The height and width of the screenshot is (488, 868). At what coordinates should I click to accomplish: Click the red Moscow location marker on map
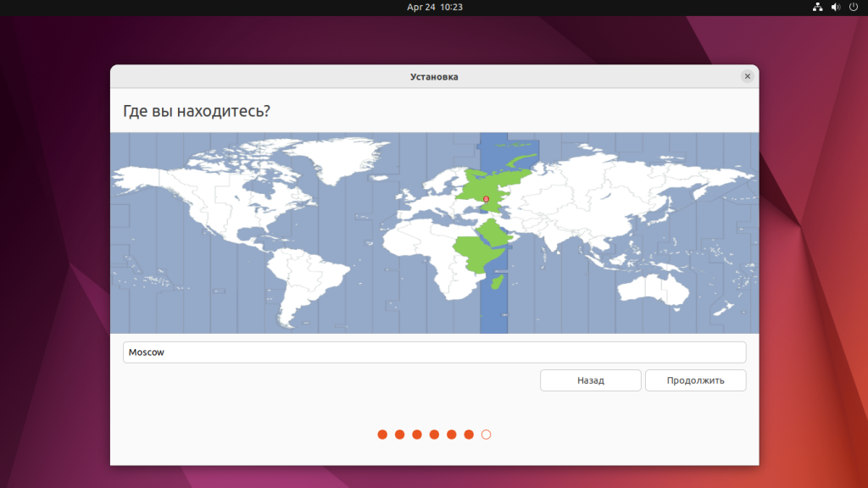pos(486,199)
